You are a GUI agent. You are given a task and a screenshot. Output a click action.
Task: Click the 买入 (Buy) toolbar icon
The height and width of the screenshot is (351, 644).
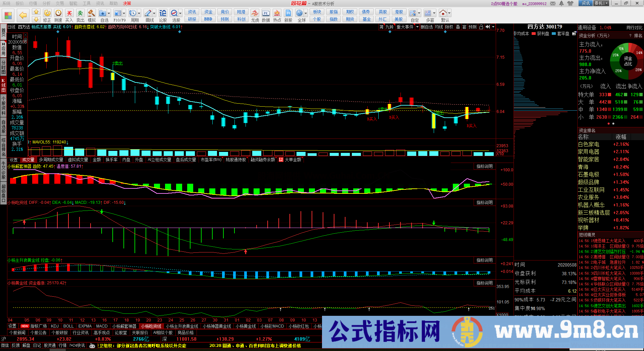point(69,13)
